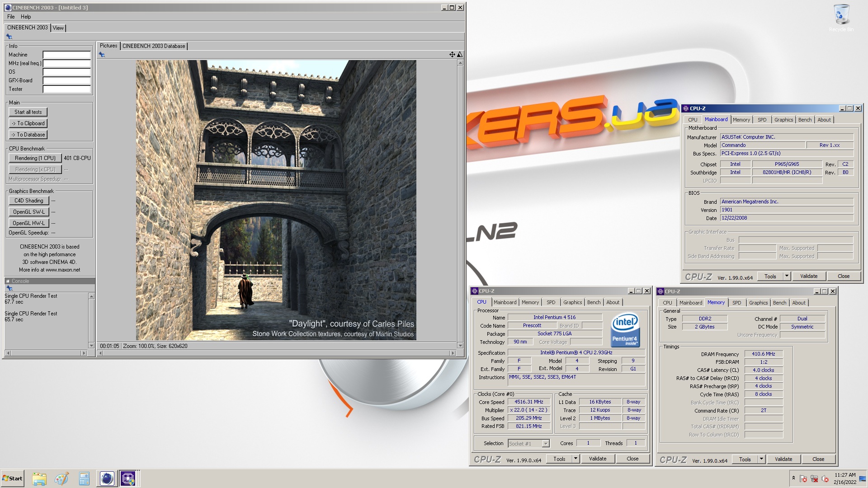This screenshot has width=868, height=488.
Task: Click the move cross icon in picture panel
Action: click(452, 55)
